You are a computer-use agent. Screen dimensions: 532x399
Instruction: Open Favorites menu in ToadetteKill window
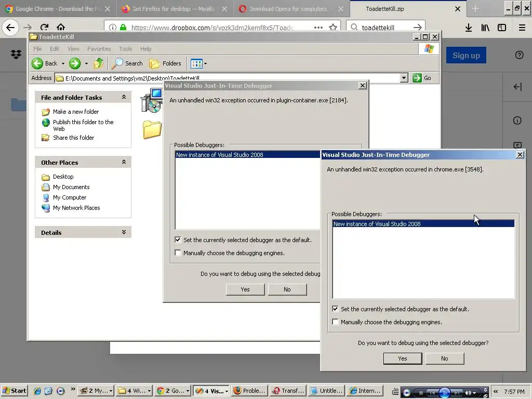click(x=99, y=49)
